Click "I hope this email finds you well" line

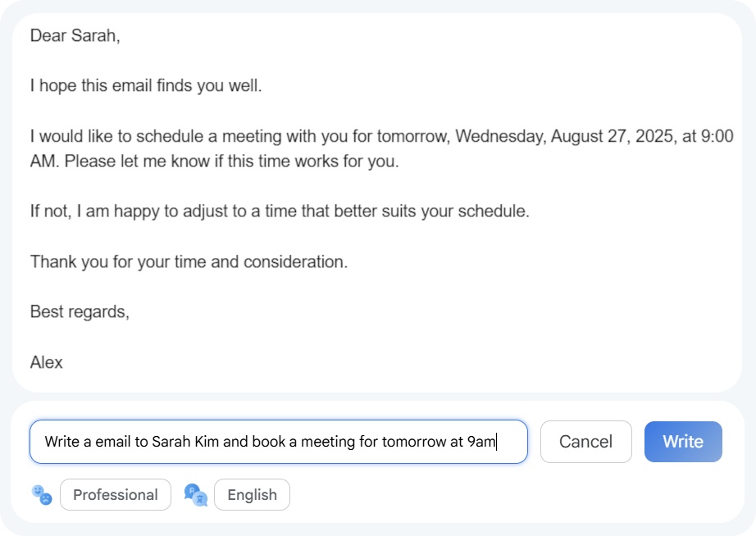click(x=146, y=86)
